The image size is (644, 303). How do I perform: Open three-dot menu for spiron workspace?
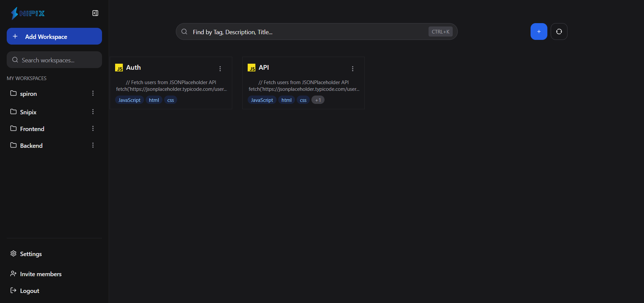pyautogui.click(x=93, y=93)
